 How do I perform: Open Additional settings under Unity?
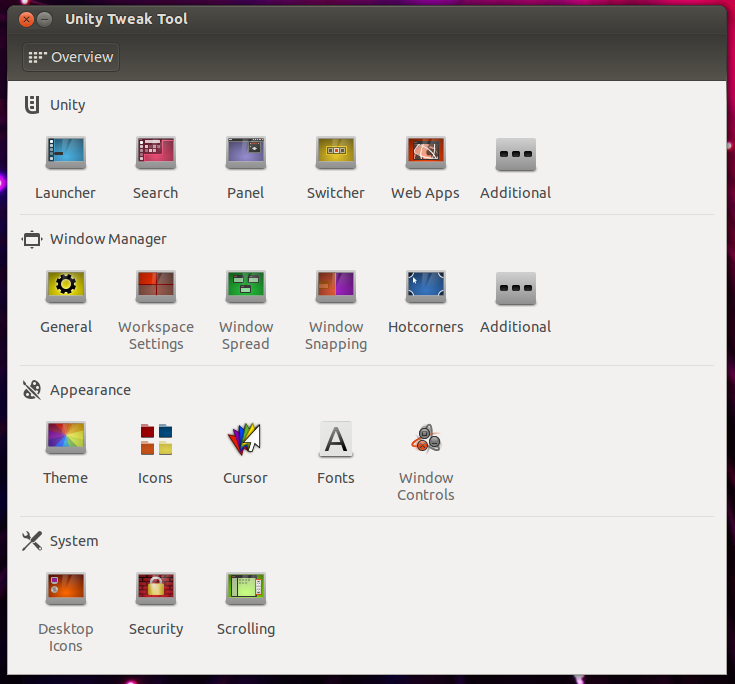[516, 154]
